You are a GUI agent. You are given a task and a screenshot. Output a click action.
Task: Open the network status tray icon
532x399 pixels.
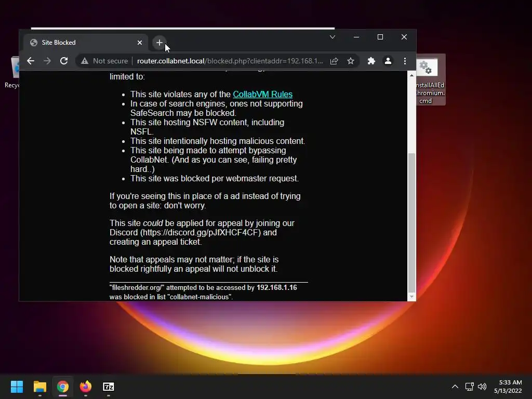pos(469,387)
